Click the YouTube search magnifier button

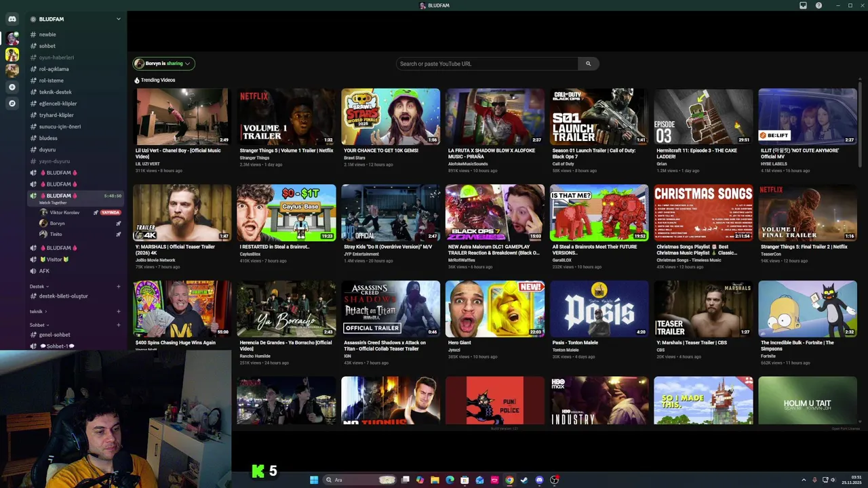pos(588,64)
